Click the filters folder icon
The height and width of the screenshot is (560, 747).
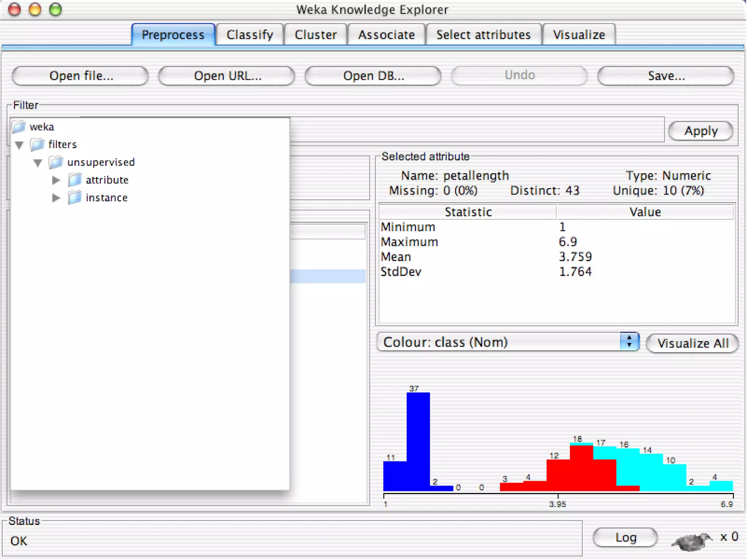click(x=37, y=144)
